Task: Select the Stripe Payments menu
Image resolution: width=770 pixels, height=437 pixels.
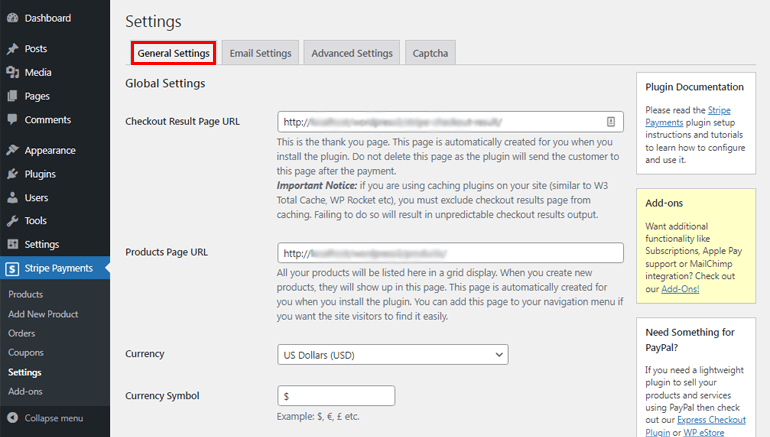Action: click(55, 268)
